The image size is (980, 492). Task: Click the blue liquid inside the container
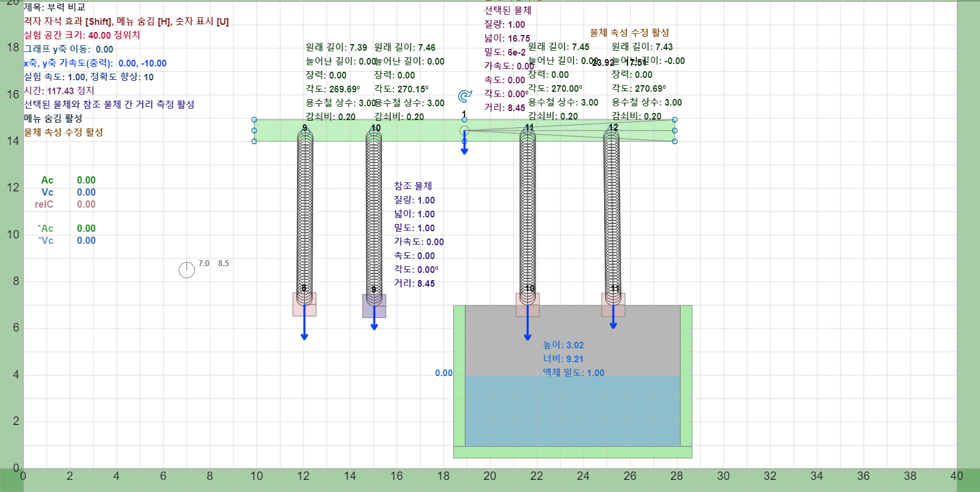[573, 411]
